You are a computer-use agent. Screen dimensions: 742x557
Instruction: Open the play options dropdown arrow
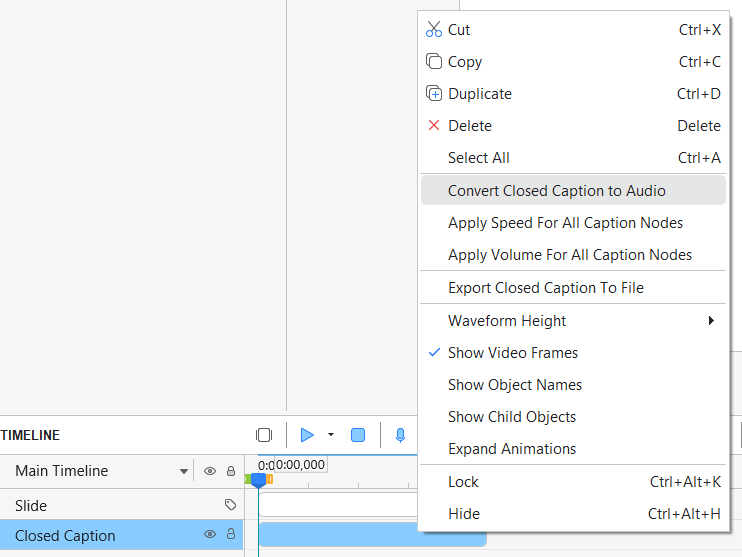pyautogui.click(x=331, y=434)
